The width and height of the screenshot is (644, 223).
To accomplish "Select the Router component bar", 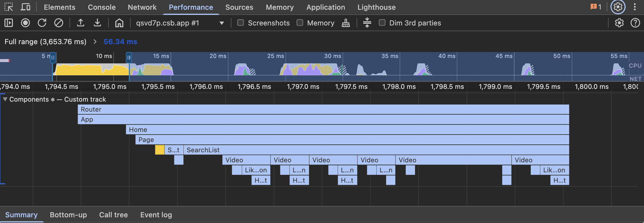I will click(323, 109).
